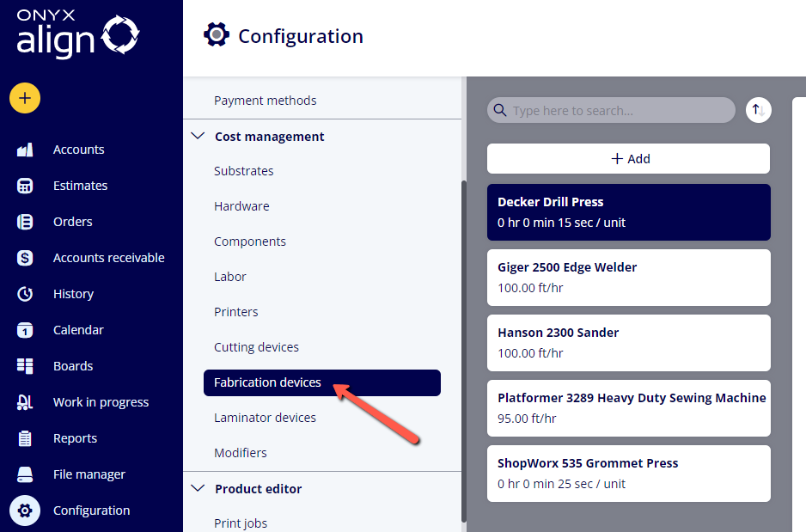806x532 pixels.
Task: Click the Cost management heading text
Action: [x=269, y=137]
